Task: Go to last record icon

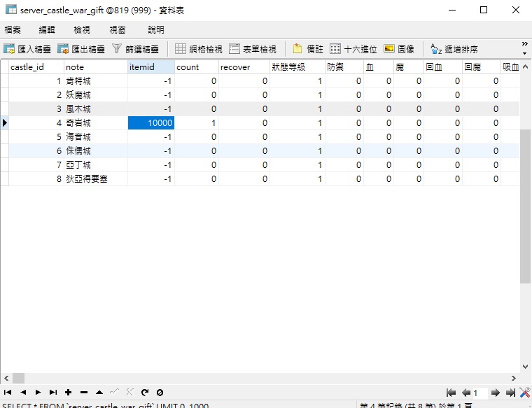Action: [x=53, y=393]
